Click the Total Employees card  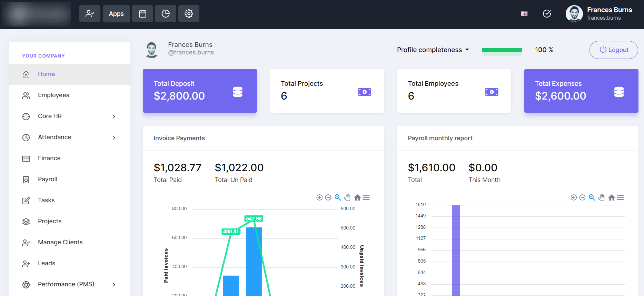coord(454,91)
